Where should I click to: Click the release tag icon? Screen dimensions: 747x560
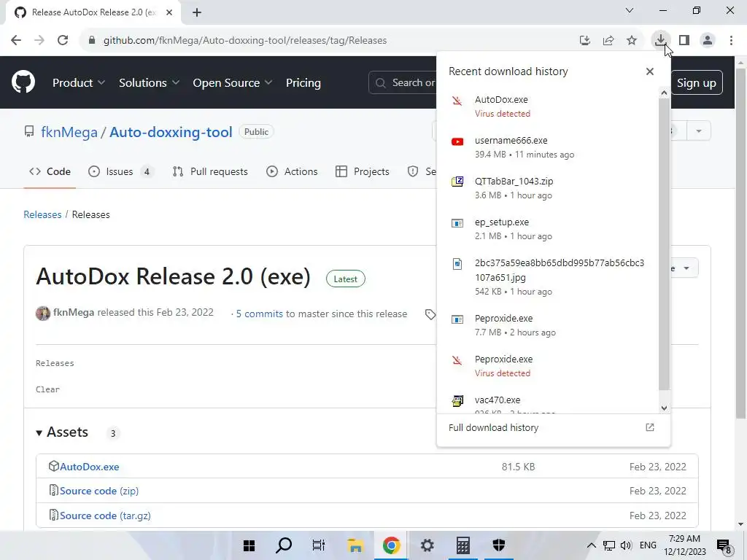click(430, 314)
